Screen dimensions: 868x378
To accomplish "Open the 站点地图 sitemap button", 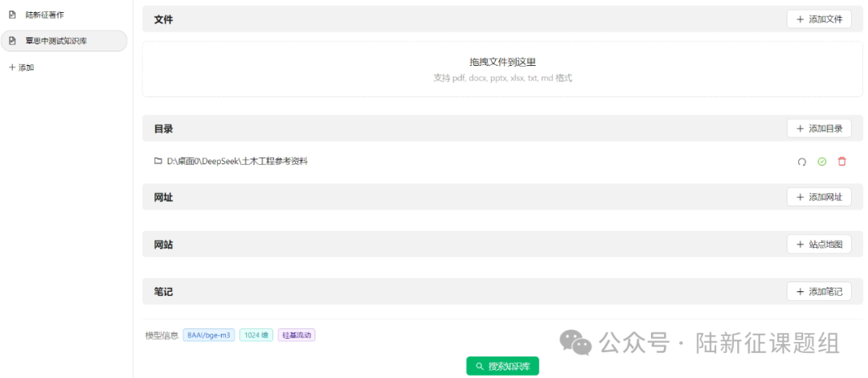I will click(818, 244).
